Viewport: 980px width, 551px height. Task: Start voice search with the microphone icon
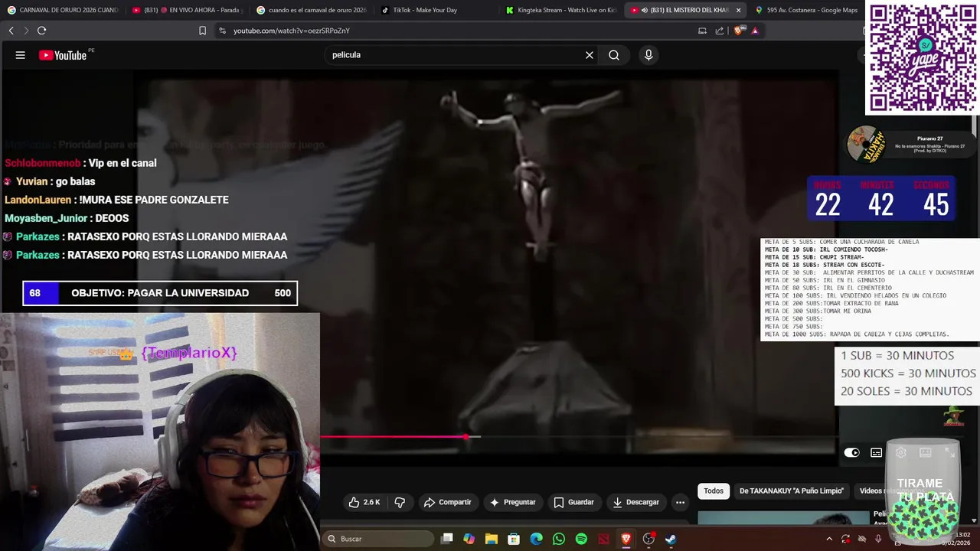648,55
